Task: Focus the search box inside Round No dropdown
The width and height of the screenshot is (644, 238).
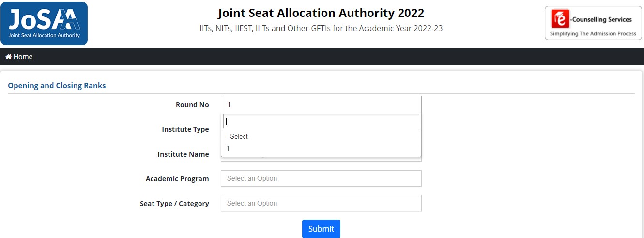Action: 321,121
